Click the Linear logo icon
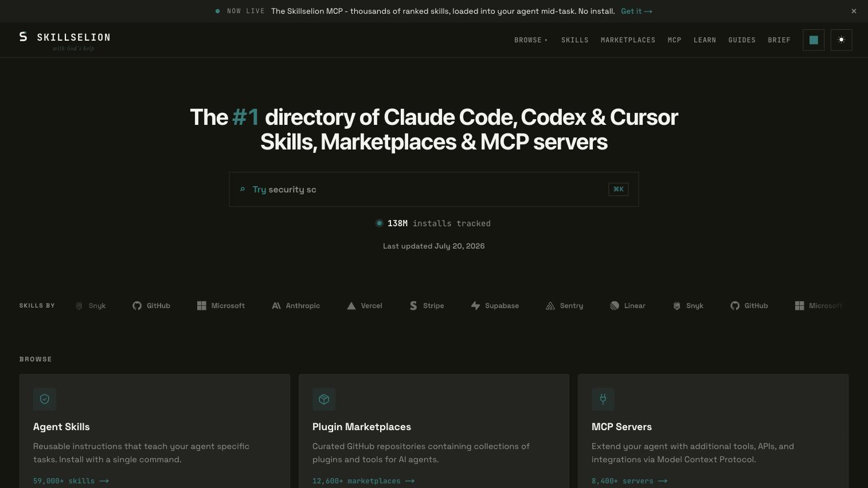This screenshot has width=868, height=488. 615,306
